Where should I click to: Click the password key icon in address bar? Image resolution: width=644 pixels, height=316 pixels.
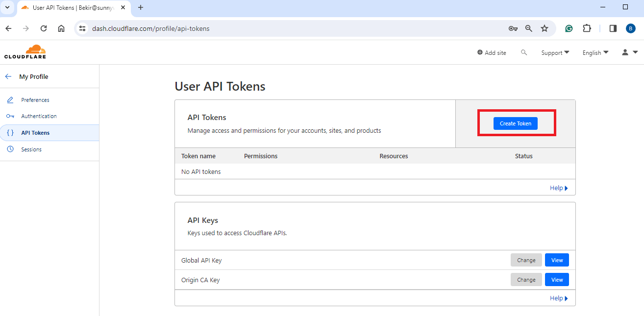click(513, 28)
